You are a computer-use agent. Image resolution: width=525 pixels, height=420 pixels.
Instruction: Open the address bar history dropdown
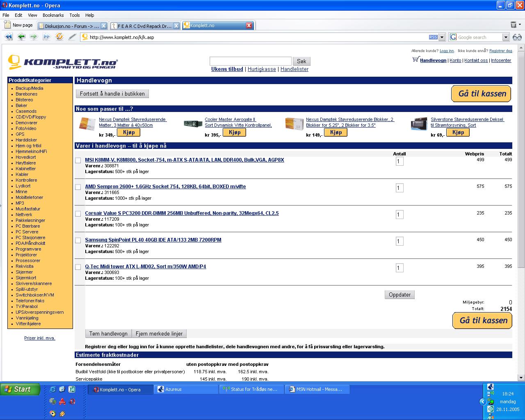click(x=442, y=37)
